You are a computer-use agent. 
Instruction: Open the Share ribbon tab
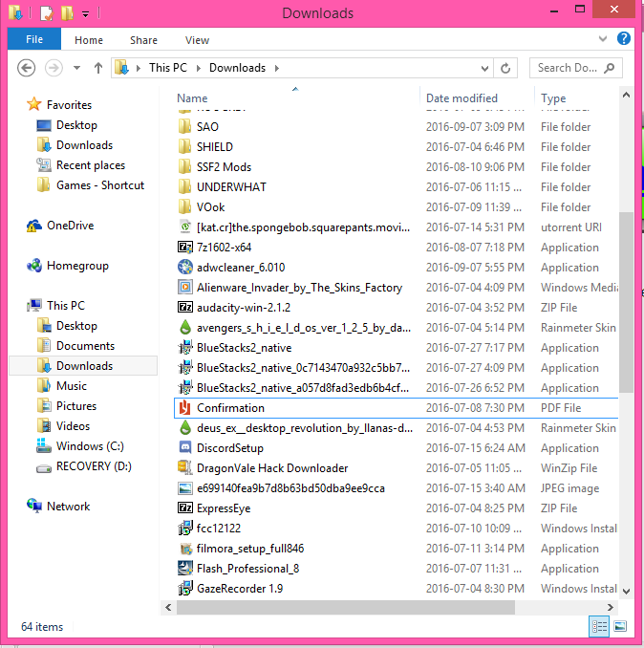143,40
